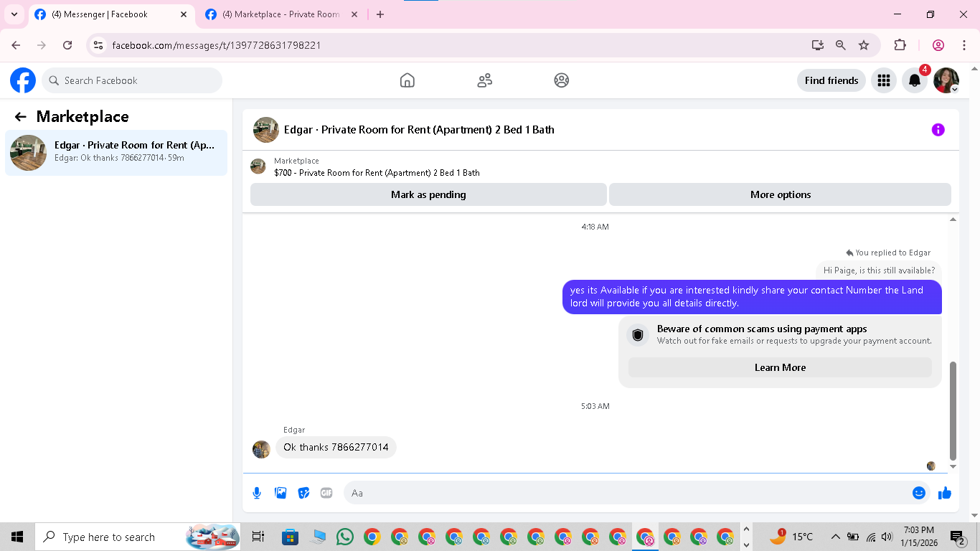Open the emoji picker smiley
The image size is (980, 551).
[x=918, y=493]
